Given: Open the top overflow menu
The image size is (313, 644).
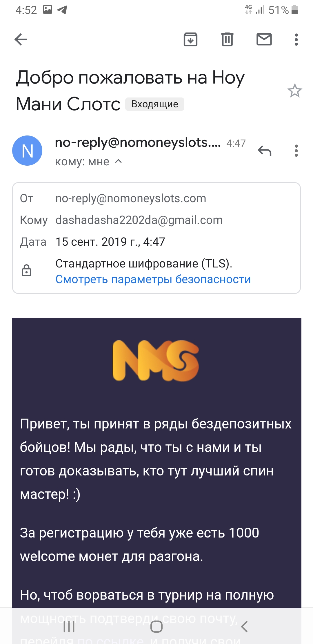Looking at the screenshot, I should (296, 39).
